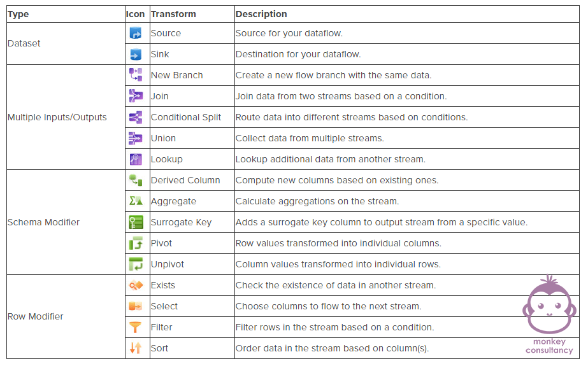Click the Union transform icon
588x366 pixels.
coord(136,138)
